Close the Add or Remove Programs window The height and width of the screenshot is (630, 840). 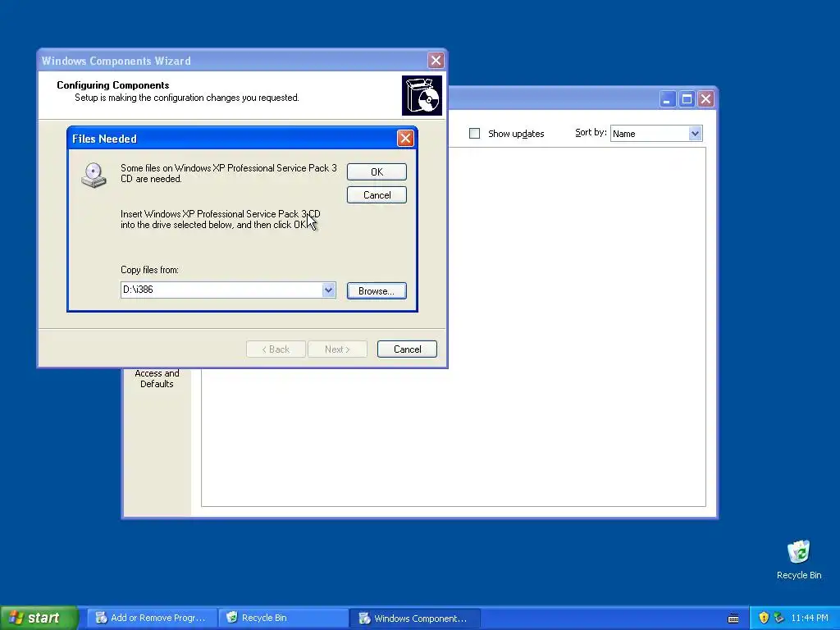(x=706, y=99)
